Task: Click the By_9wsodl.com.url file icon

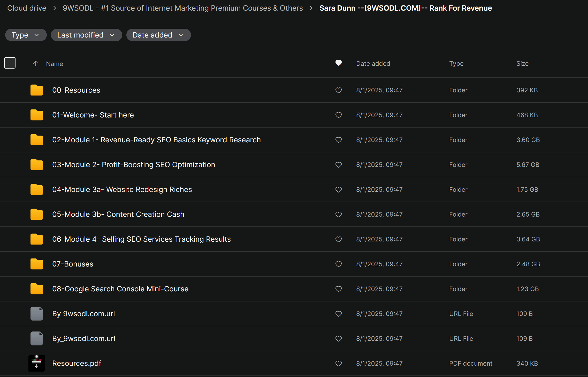Action: tap(36, 338)
